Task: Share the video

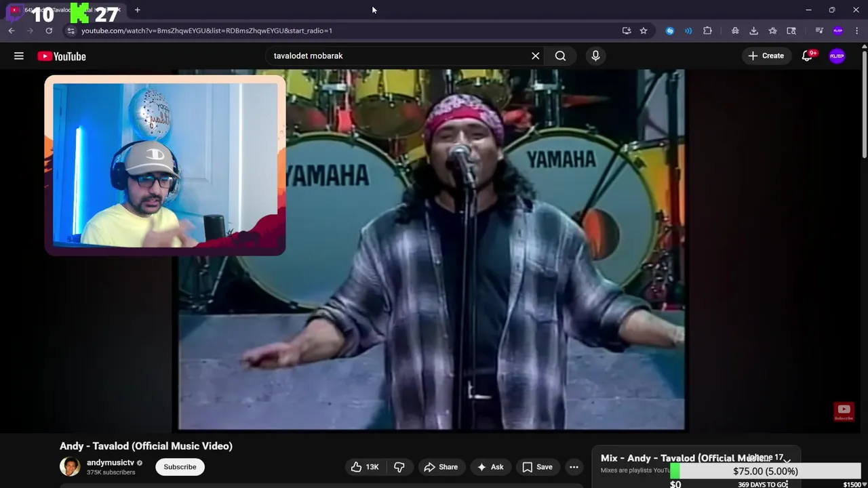Action: click(x=441, y=467)
